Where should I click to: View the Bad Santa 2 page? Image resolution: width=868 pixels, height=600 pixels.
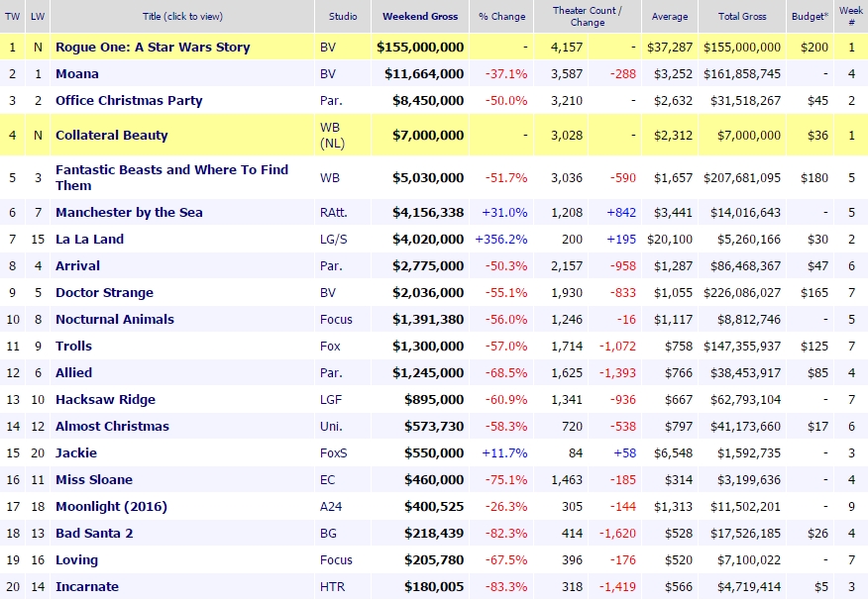(x=94, y=533)
